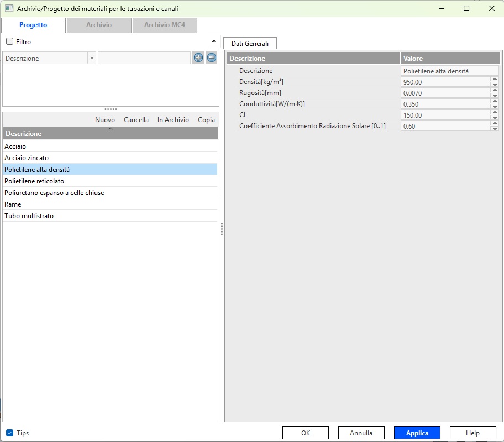The image size is (504, 442).
Task: Increase the Densità value using up arrow
Action: [x=495, y=79]
